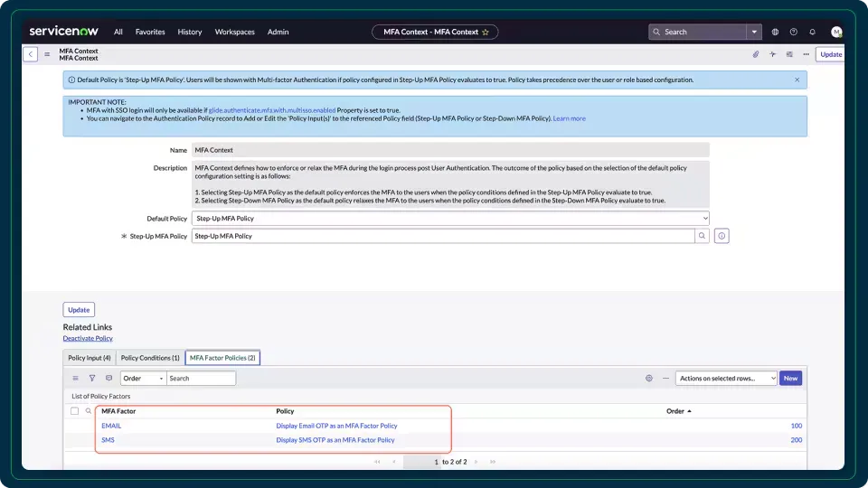Favorite the MFA Context page star
This screenshot has height=488, width=868.
[486, 33]
